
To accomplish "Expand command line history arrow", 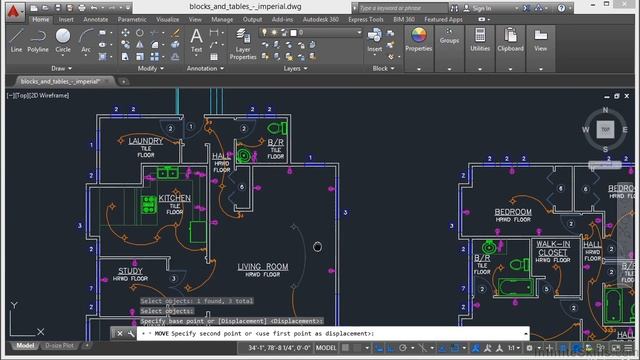I will click(x=526, y=333).
